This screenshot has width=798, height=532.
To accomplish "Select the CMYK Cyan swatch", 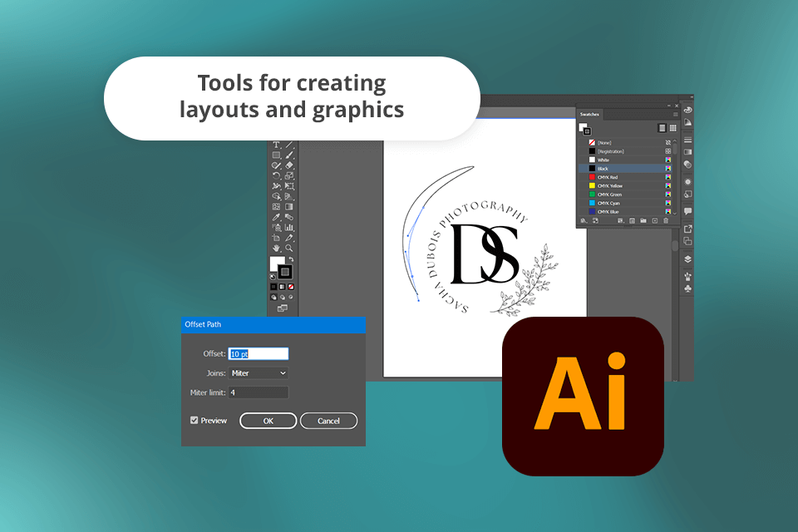I will (625, 203).
